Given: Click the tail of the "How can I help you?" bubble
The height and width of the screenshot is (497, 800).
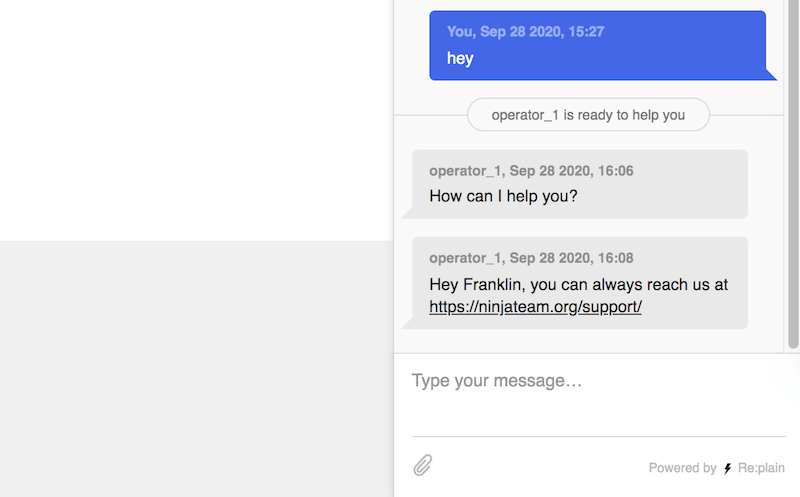Looking at the screenshot, I should click(407, 213).
